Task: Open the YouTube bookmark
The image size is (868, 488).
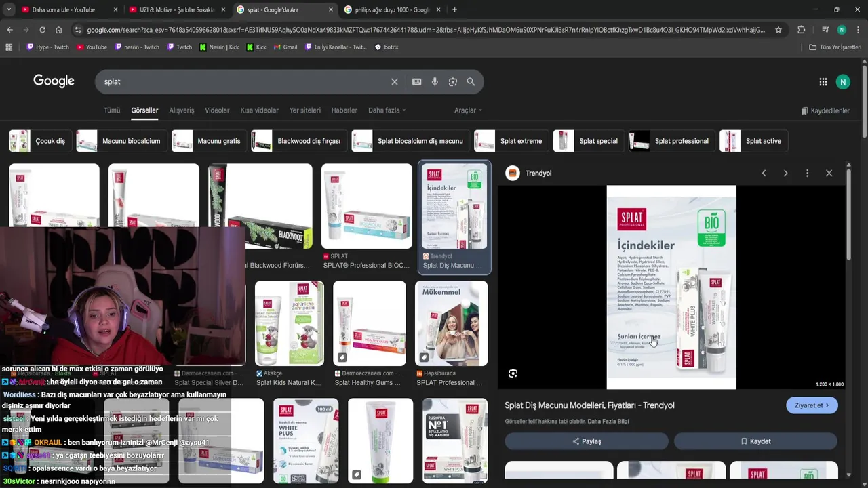Action: [x=92, y=47]
